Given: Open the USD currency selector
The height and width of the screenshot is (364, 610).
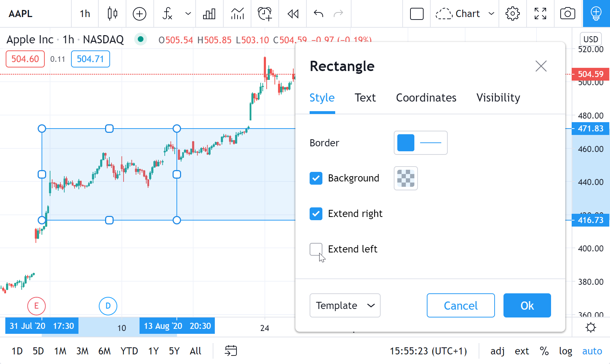Looking at the screenshot, I should [x=591, y=39].
